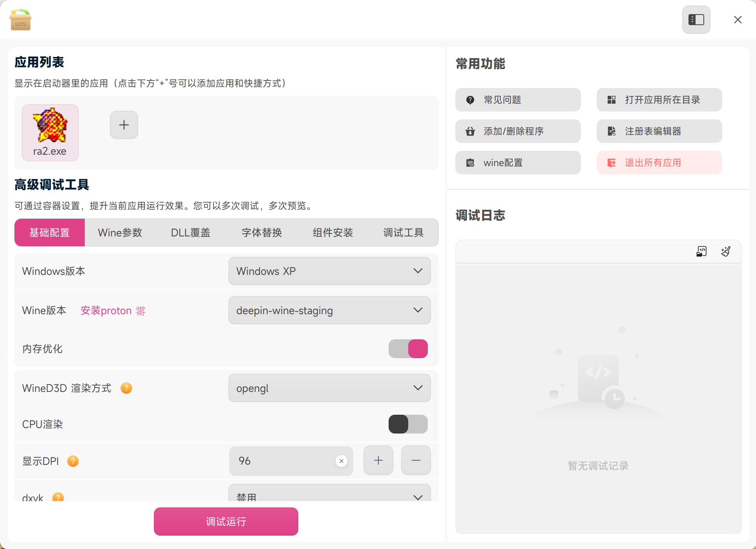Screen dimensions: 756x549
Task: Click the clear log broom icon
Action: click(726, 251)
